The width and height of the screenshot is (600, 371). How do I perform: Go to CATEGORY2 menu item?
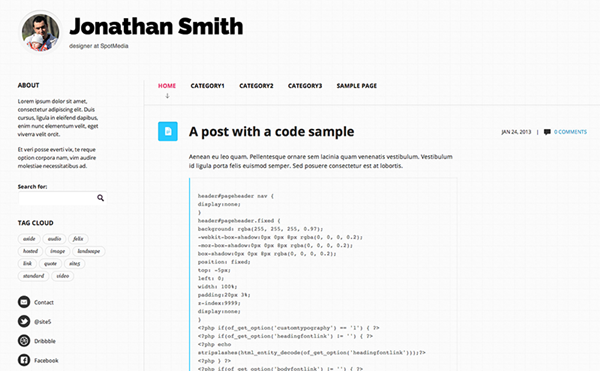point(256,86)
